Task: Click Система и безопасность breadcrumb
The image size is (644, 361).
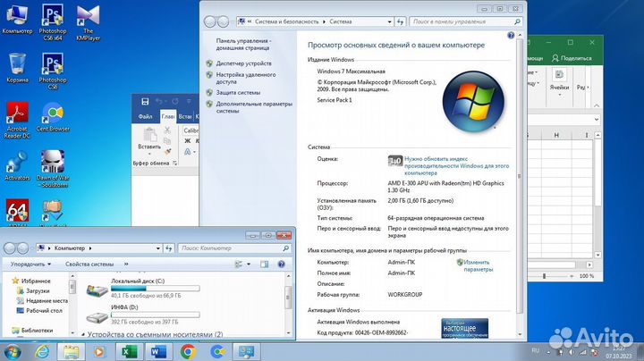Action: click(287, 21)
